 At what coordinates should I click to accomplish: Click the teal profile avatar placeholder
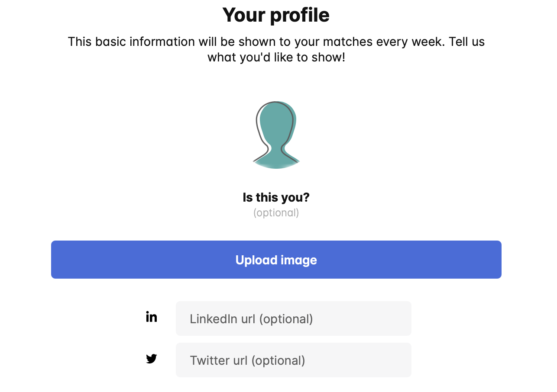(276, 135)
